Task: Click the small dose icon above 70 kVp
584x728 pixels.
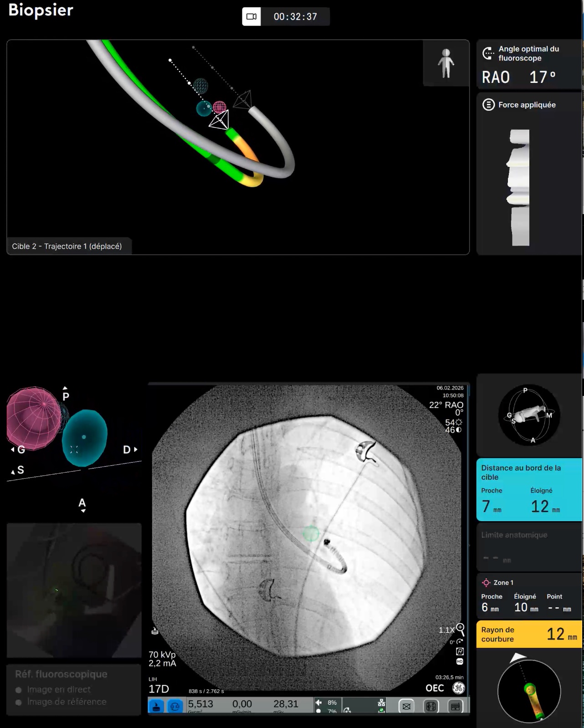Action: pos(155,631)
